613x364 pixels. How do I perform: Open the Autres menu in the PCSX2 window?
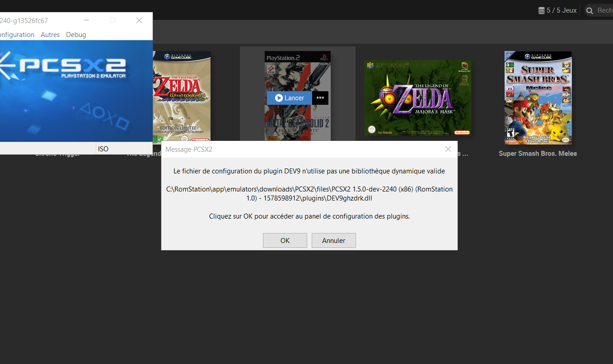[50, 35]
